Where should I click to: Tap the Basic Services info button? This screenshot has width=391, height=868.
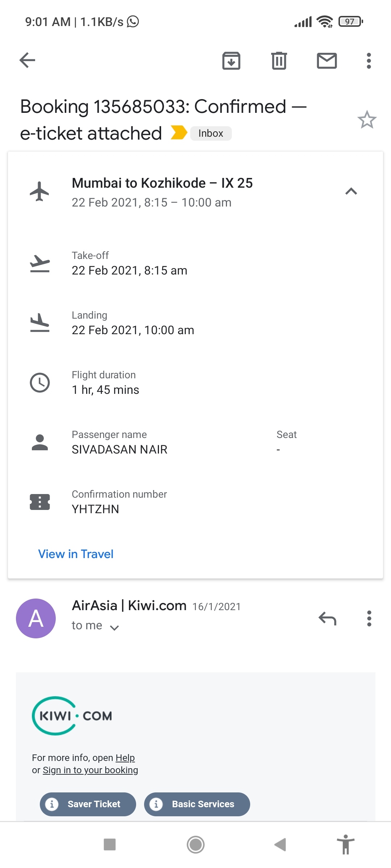click(197, 804)
